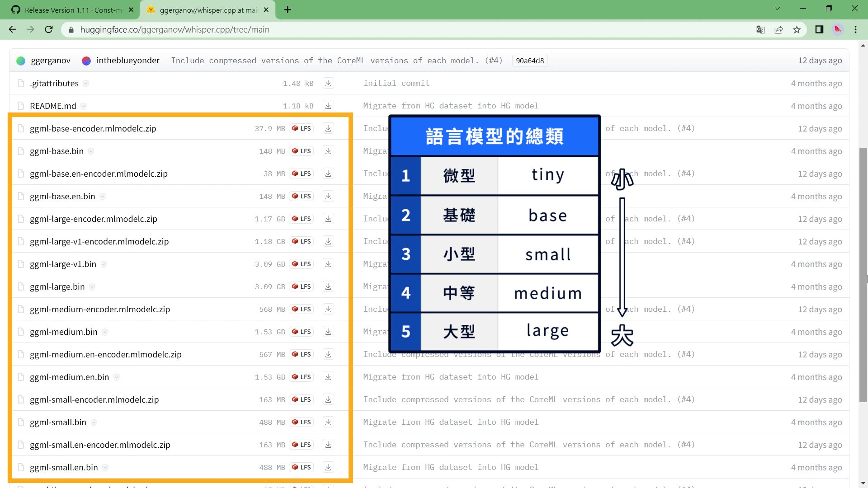Viewport: 868px width, 488px height.
Task: Click the page vertical scrollbar thumb
Action: (863, 274)
